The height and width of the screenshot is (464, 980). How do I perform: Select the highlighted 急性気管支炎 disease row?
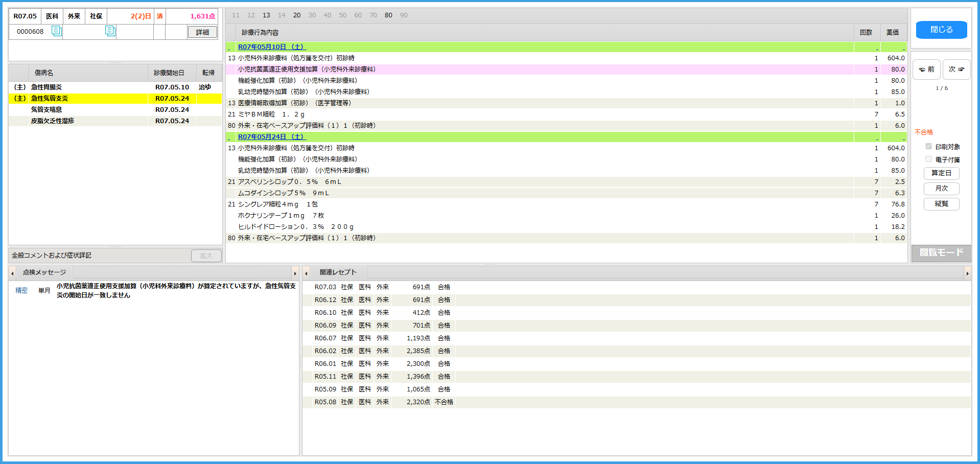pos(115,99)
